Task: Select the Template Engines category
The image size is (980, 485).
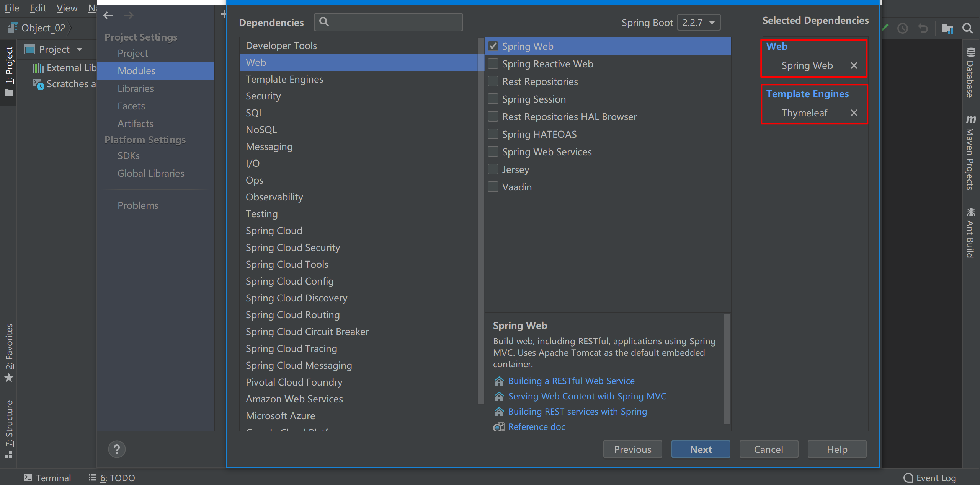Action: 284,79
